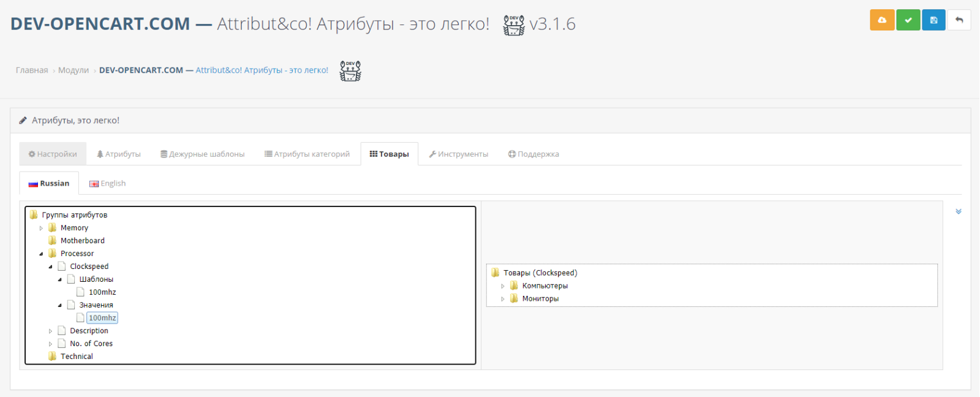Open the Дежурные шаблоны tab
Image resolution: width=980 pixels, height=397 pixels.
(203, 154)
